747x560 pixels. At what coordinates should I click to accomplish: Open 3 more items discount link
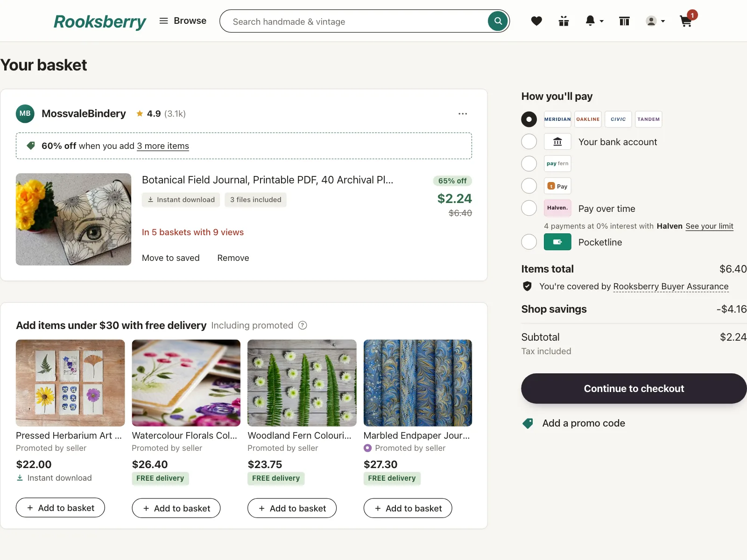tap(163, 146)
